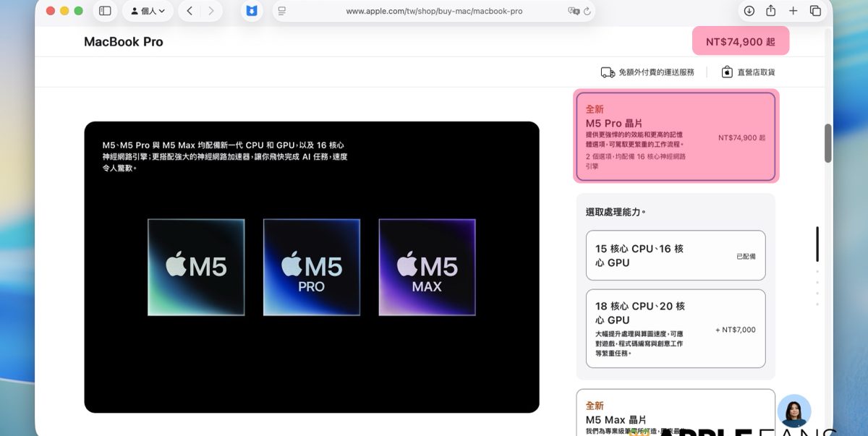Choose 18 核心 CPU, 20 核心 GPU option
The width and height of the screenshot is (868, 436).
pos(675,329)
